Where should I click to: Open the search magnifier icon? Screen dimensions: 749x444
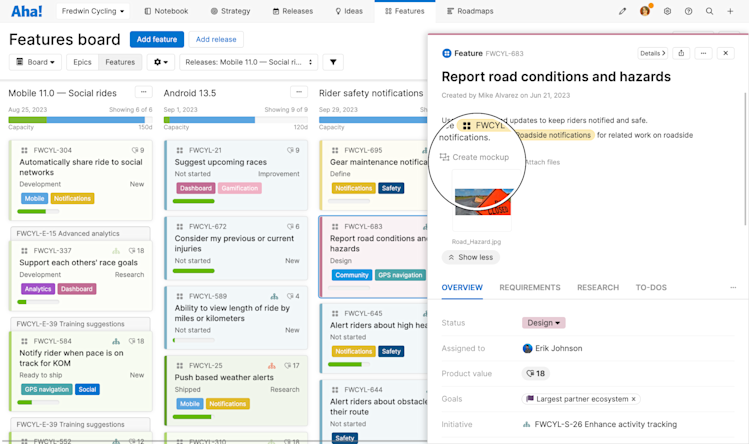[709, 11]
